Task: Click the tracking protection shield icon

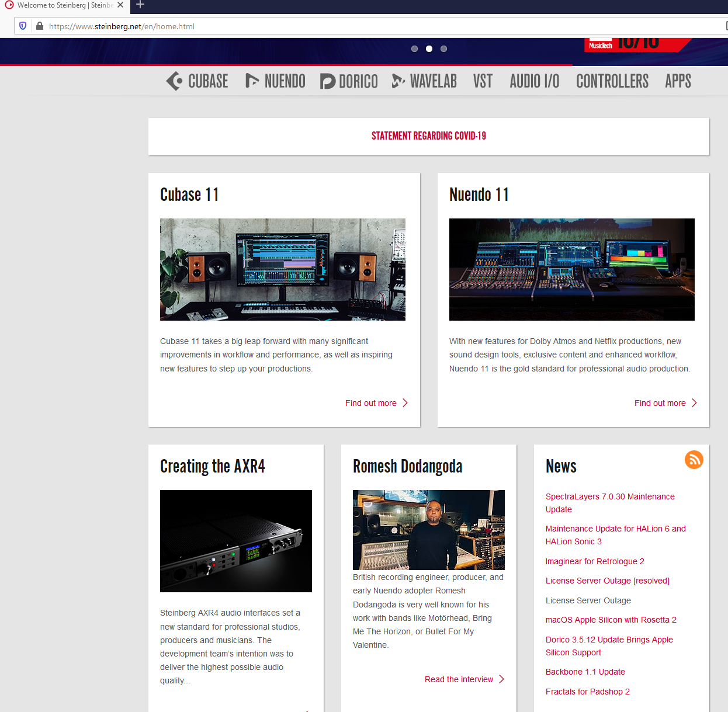Action: 23,26
